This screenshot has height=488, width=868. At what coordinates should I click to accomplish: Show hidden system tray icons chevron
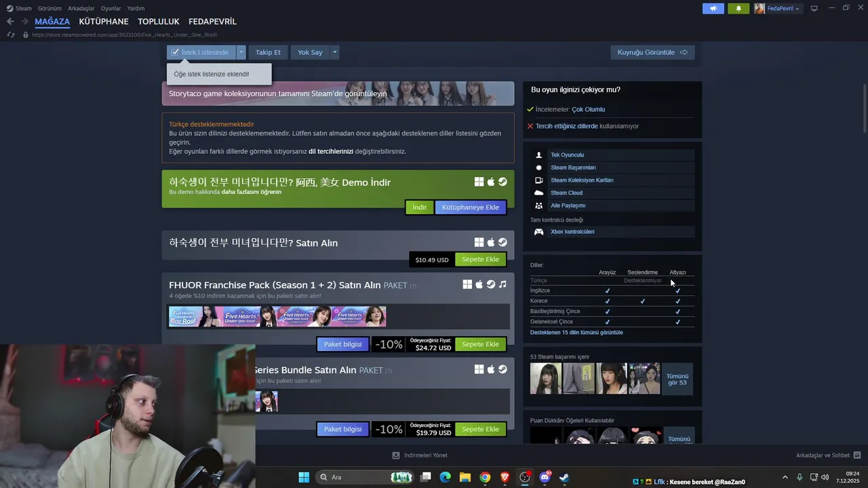point(785,477)
